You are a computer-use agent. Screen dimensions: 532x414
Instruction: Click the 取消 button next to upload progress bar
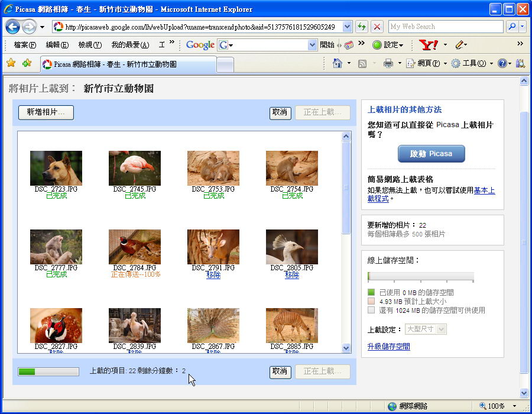pos(280,371)
